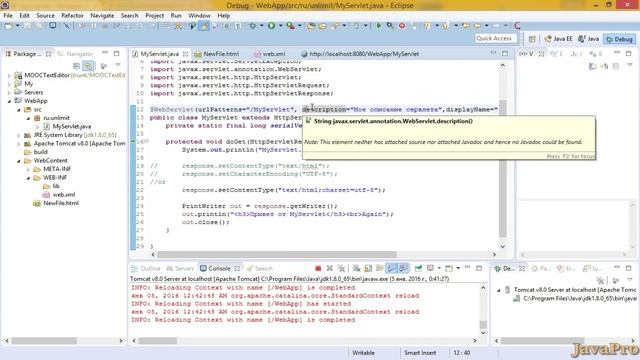
Task: Select MySerlvet.java in Package Explorer
Action: pos(68,127)
